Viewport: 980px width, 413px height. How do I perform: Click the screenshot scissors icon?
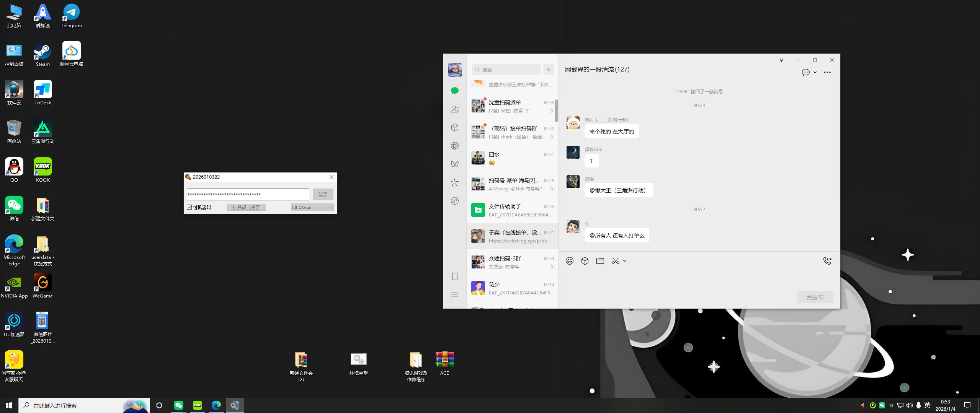tap(615, 261)
